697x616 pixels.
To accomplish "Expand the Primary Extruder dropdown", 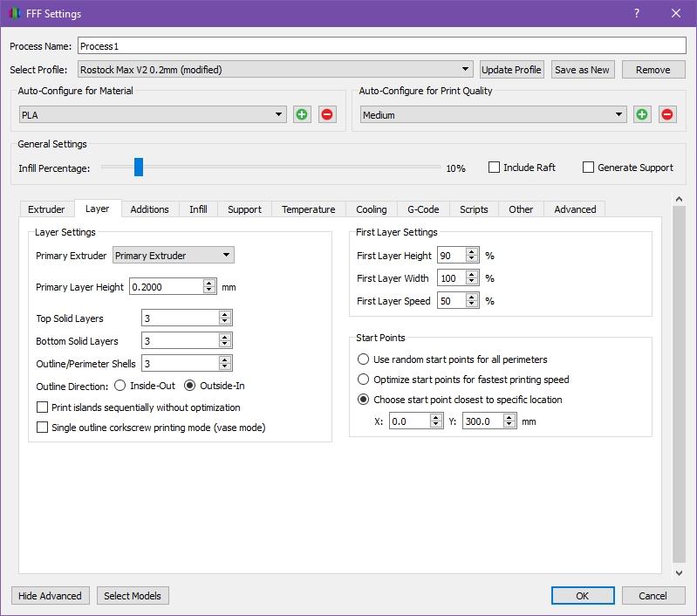I will point(174,256).
